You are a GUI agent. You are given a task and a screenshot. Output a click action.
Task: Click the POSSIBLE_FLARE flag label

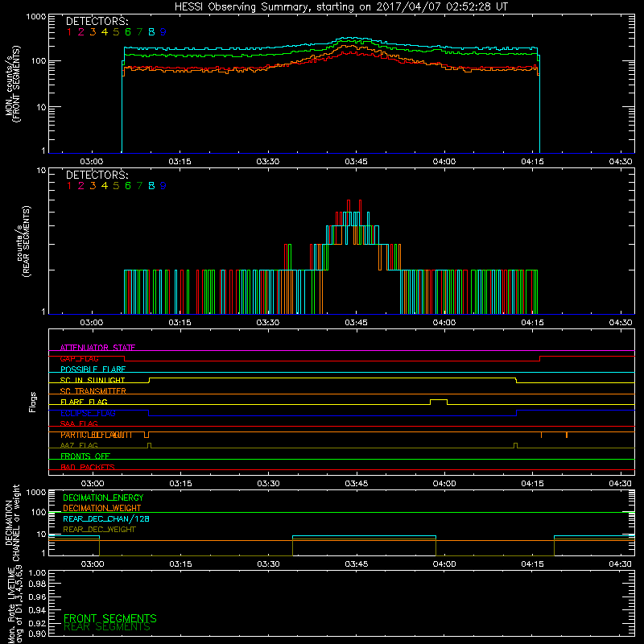click(x=93, y=369)
